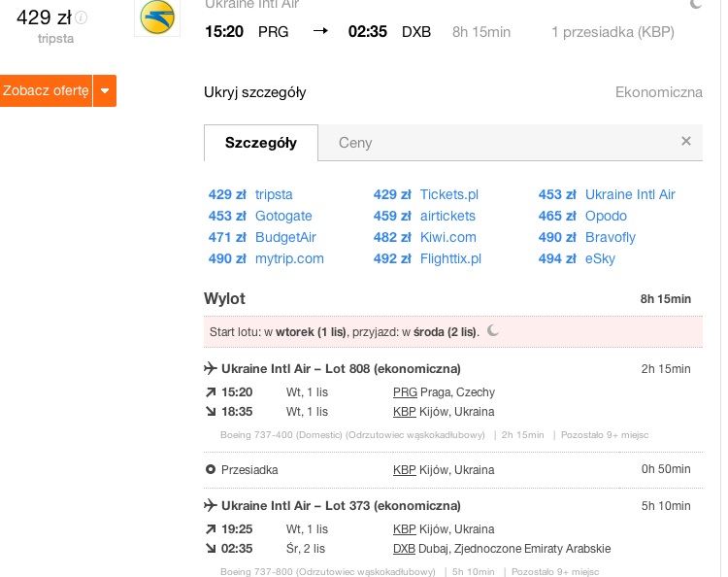Click the airplane icon beside Lot 373
Image resolution: width=728 pixels, height=577 pixels.
click(211, 505)
